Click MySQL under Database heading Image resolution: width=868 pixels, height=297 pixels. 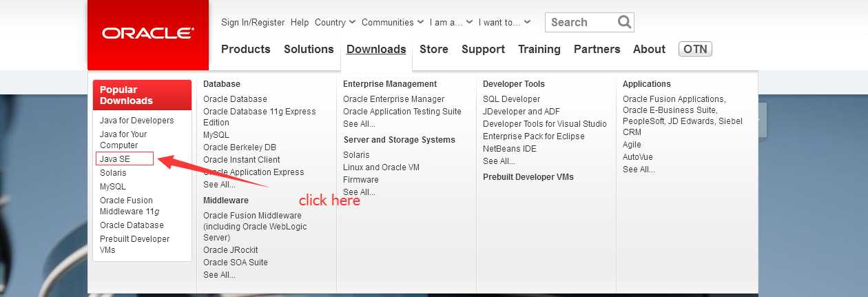click(216, 135)
